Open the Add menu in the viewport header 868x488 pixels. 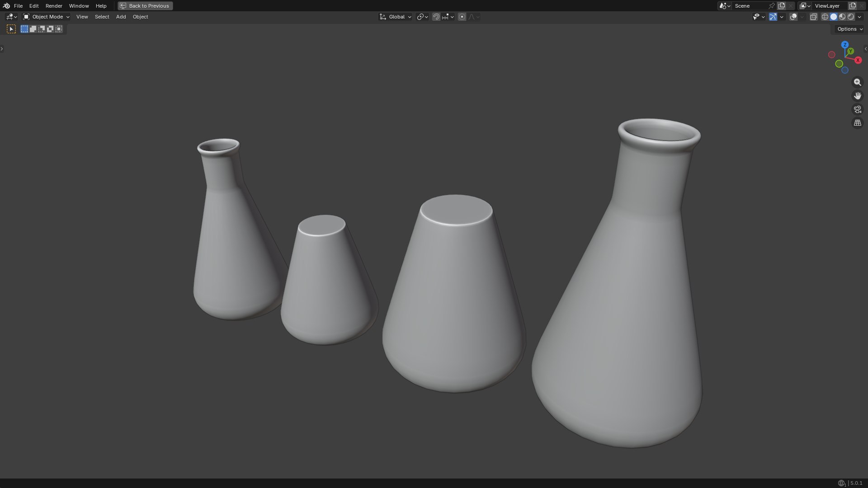[x=121, y=17]
